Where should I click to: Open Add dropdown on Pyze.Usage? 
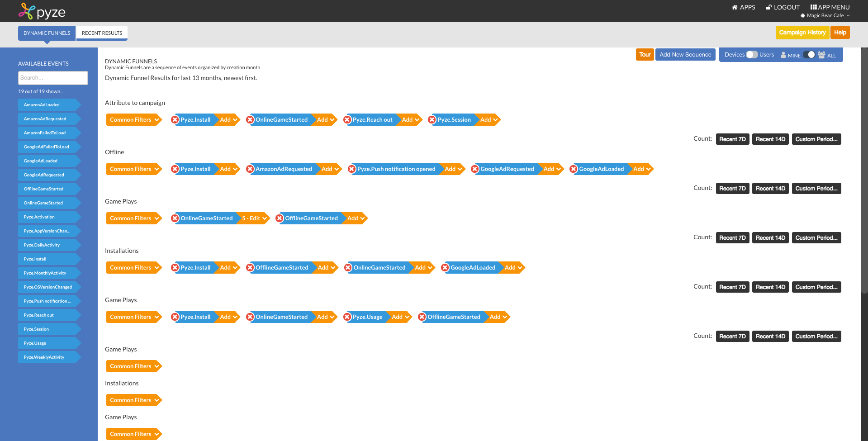pyautogui.click(x=401, y=317)
